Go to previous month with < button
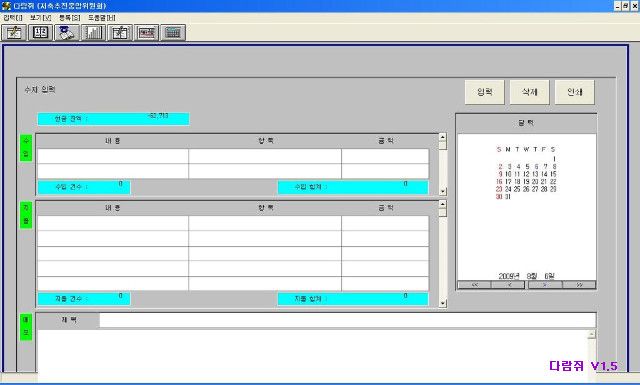640x385 pixels. 509,285
